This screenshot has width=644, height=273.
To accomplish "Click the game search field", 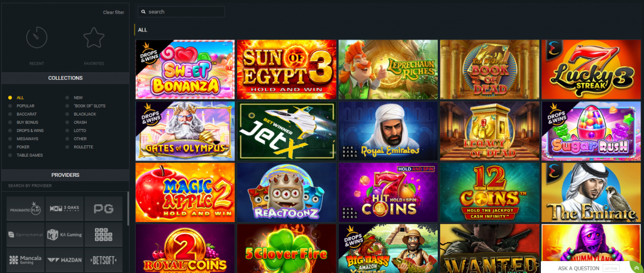I will click(181, 12).
